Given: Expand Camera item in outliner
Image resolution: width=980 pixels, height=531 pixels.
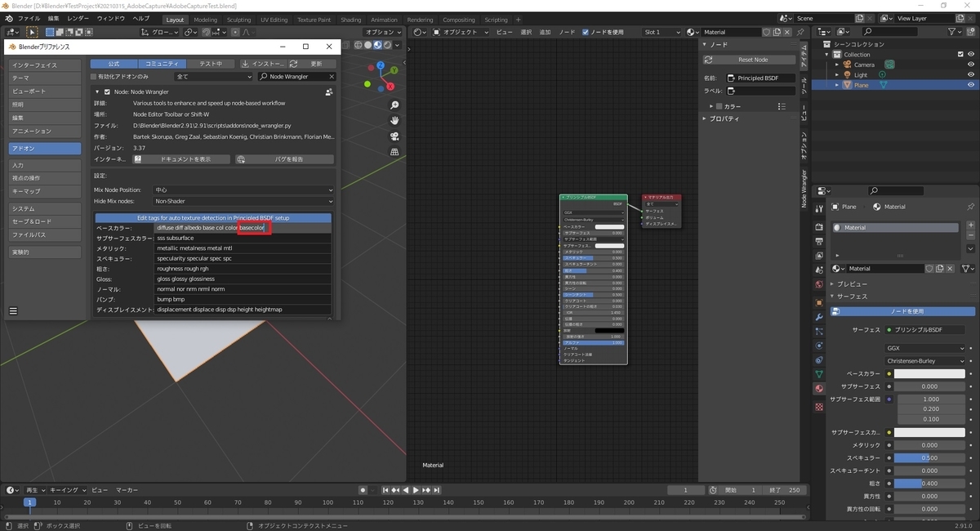Looking at the screenshot, I should coord(837,65).
